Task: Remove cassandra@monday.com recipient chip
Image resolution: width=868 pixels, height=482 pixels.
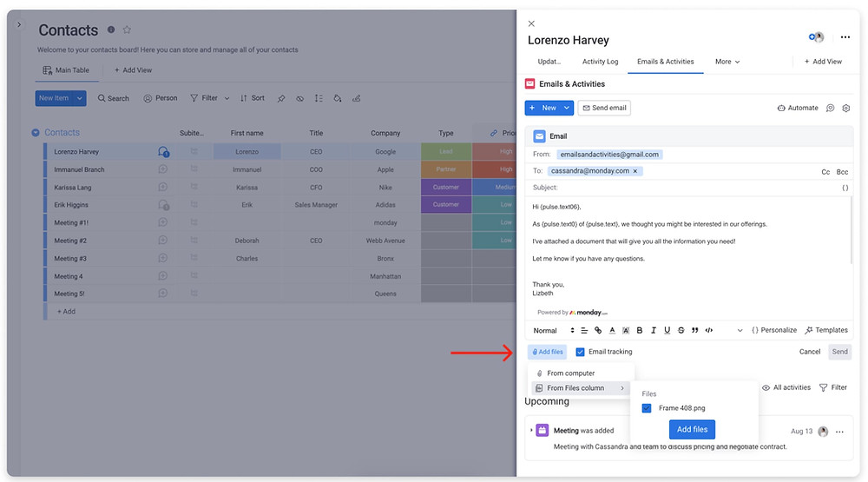Action: pyautogui.click(x=635, y=171)
